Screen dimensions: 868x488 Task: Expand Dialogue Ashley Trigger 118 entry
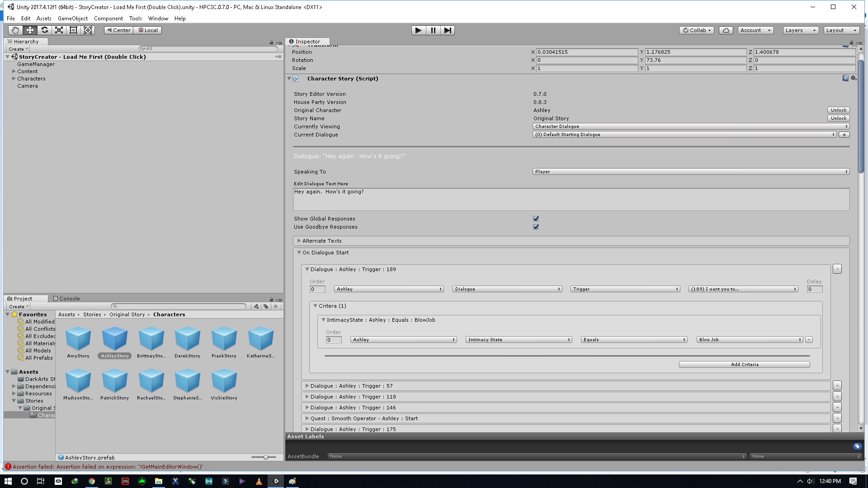coord(307,397)
